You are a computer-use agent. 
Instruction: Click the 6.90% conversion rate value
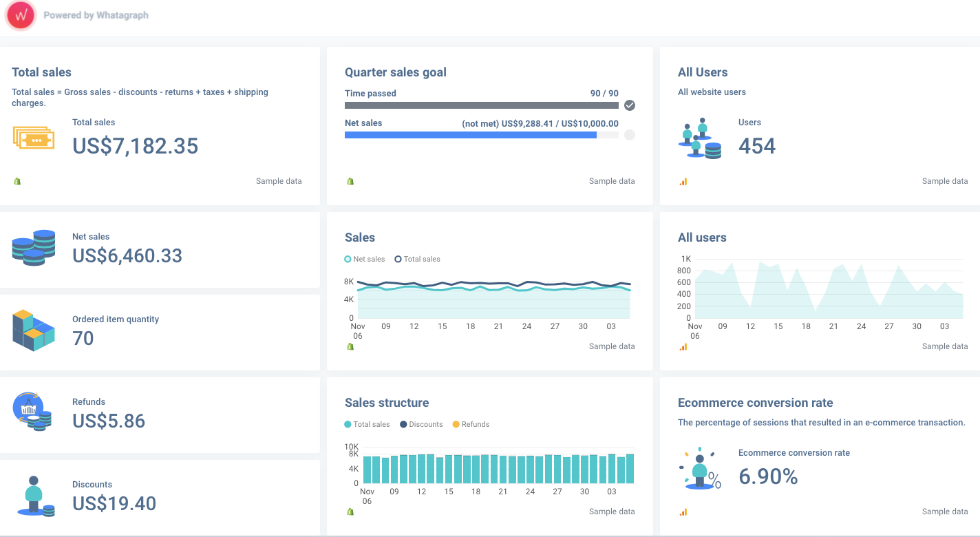768,476
